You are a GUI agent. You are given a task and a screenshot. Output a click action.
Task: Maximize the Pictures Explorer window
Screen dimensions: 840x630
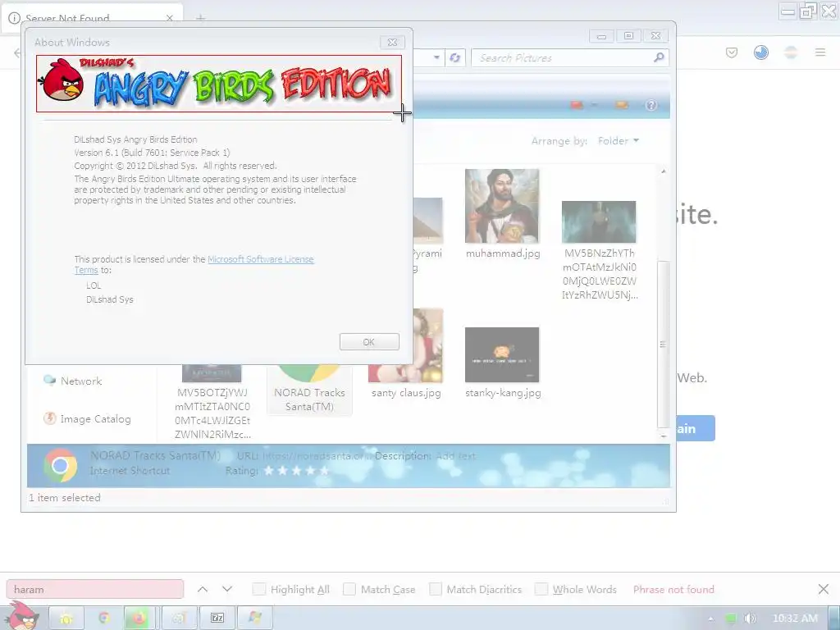pyautogui.click(x=628, y=36)
